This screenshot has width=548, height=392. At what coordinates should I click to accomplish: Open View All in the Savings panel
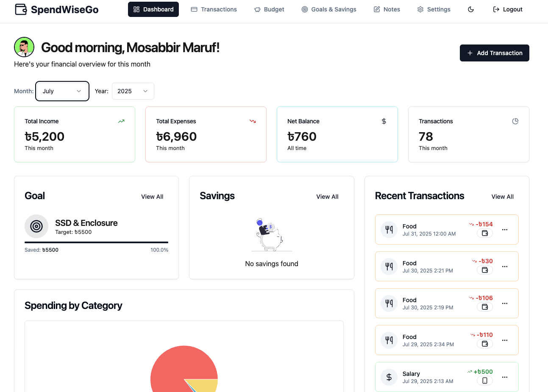327,196
